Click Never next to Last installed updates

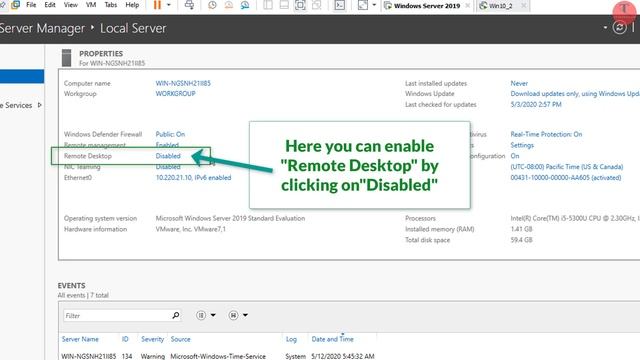[x=519, y=83]
